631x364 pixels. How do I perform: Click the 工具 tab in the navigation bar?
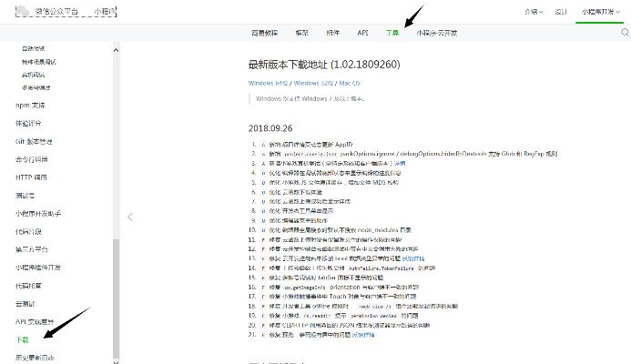click(392, 32)
